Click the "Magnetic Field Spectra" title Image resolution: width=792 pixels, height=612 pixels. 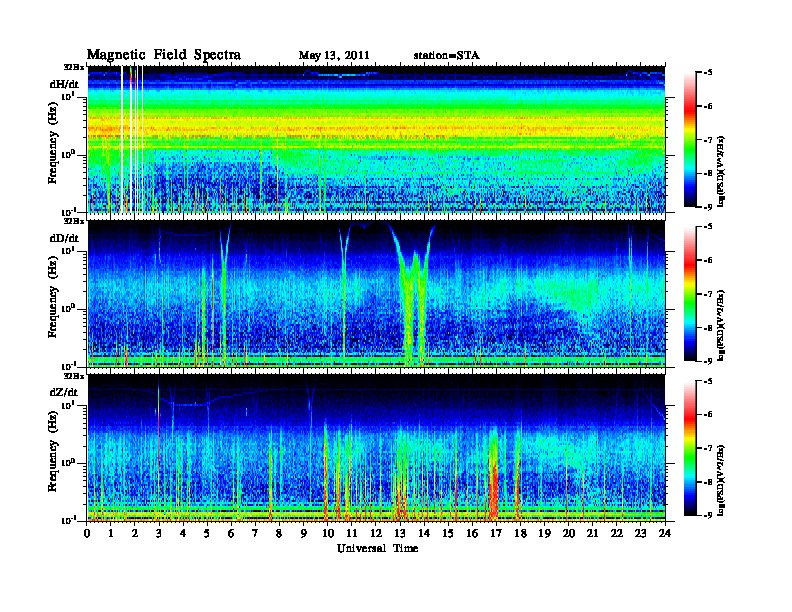(x=164, y=55)
